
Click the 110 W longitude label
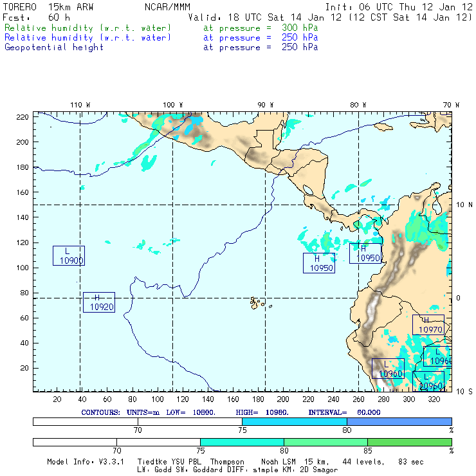pos(80,105)
